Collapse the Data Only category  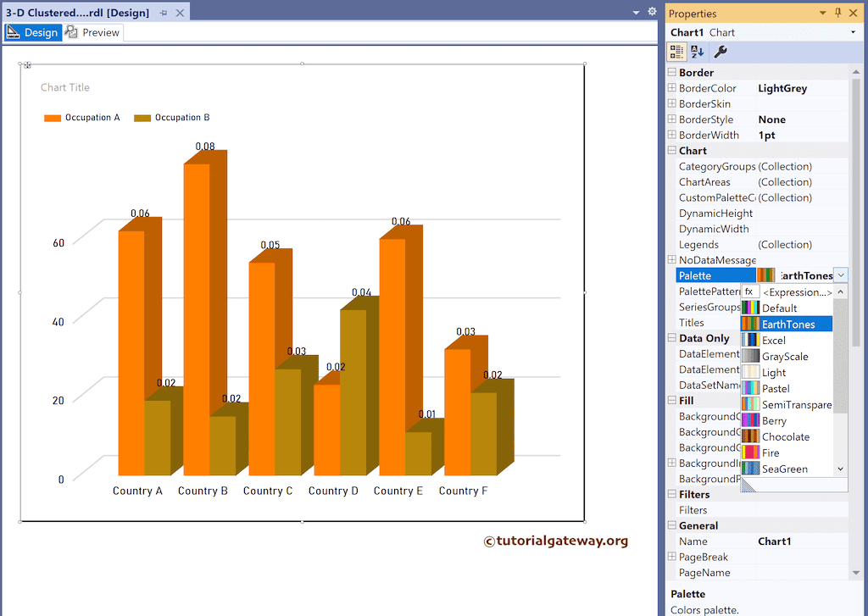[672, 337]
